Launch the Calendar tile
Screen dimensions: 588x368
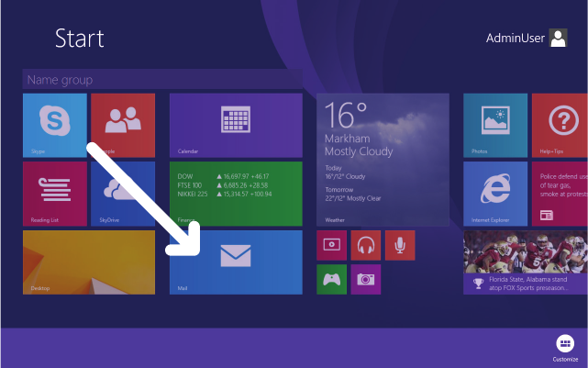236,126
